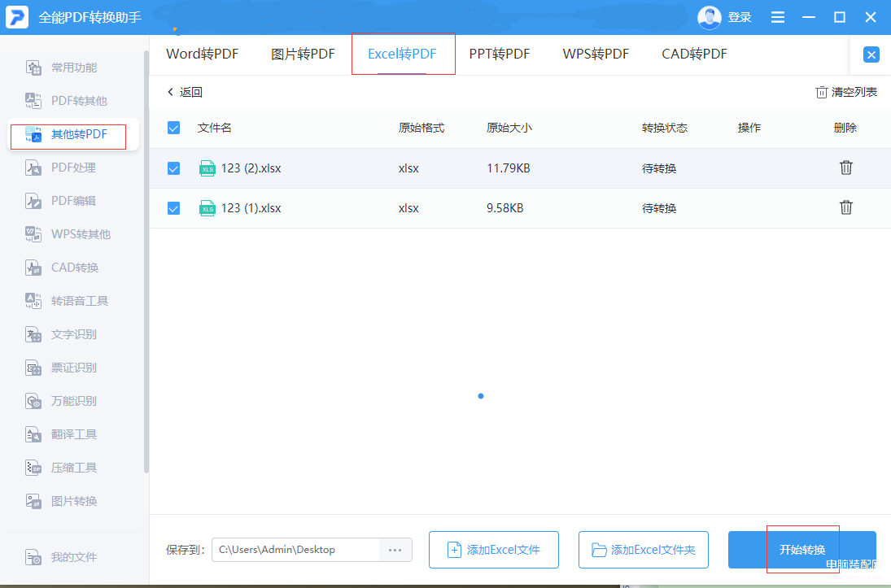Start conversion with 开始转换 button

pyautogui.click(x=802, y=550)
